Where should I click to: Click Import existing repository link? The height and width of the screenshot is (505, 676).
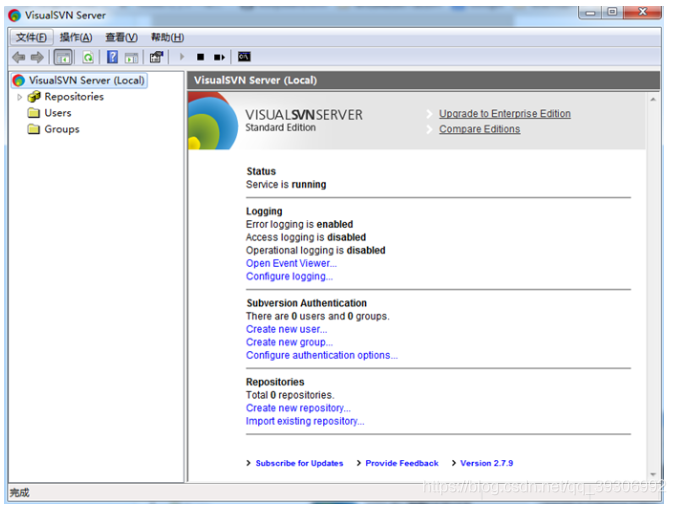pyautogui.click(x=305, y=421)
